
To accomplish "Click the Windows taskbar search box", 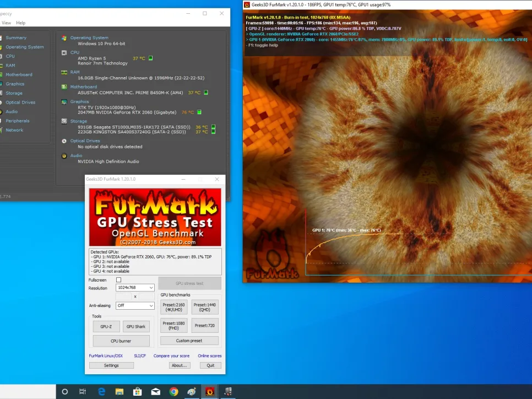I will click(x=28, y=391).
